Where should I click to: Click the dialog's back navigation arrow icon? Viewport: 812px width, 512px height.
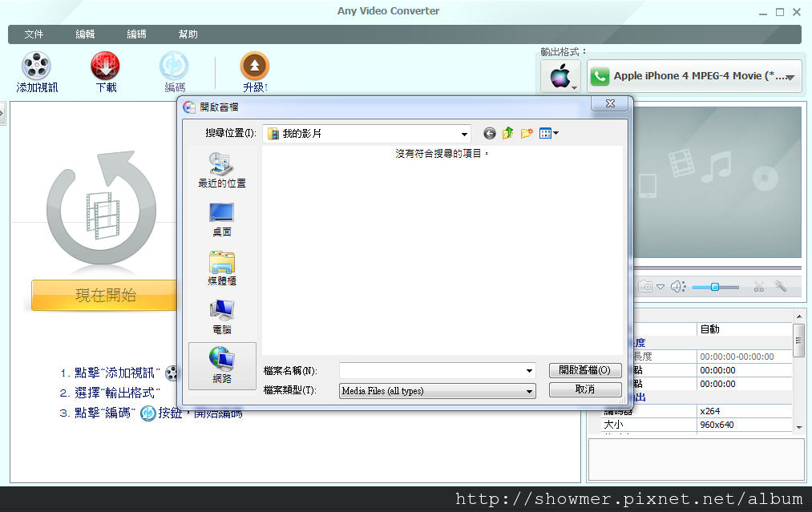pos(490,134)
